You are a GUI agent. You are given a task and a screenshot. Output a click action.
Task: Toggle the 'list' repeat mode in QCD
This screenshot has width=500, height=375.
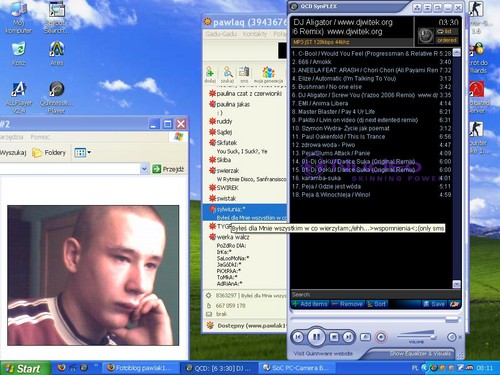tap(447, 32)
